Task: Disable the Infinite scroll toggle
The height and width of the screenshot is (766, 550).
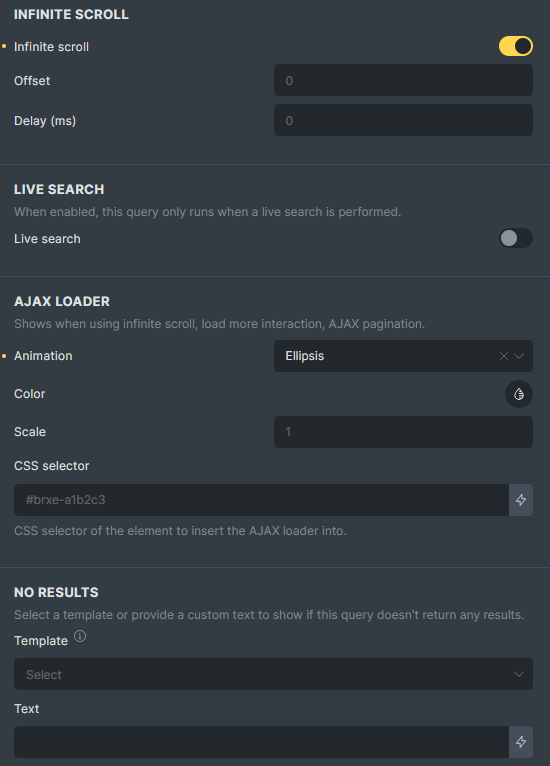Action: [516, 46]
